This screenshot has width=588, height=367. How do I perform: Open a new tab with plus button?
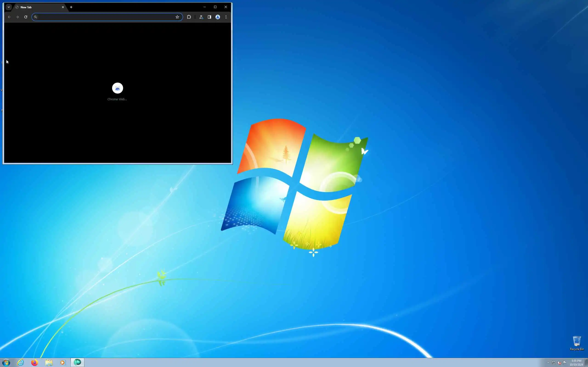point(71,7)
